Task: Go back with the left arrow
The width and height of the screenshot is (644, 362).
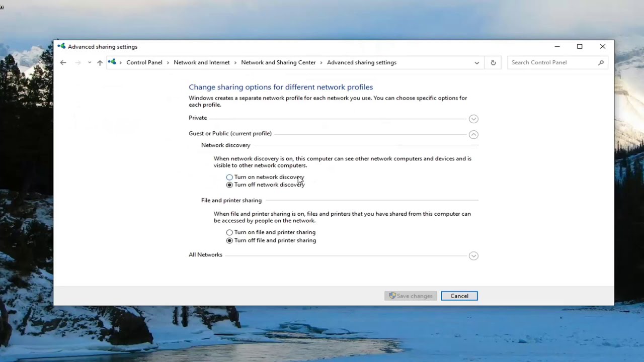Action: [63, 62]
